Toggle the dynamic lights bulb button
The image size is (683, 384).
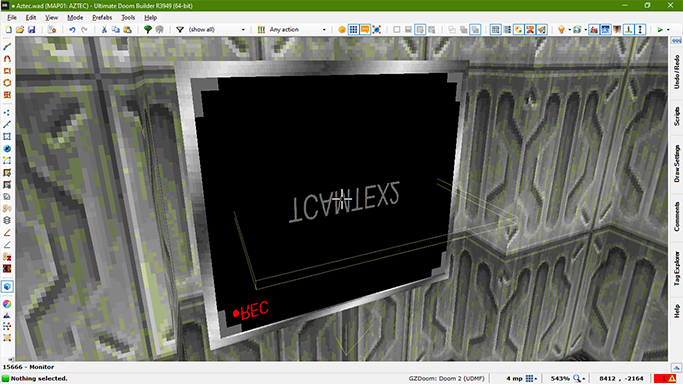561,30
